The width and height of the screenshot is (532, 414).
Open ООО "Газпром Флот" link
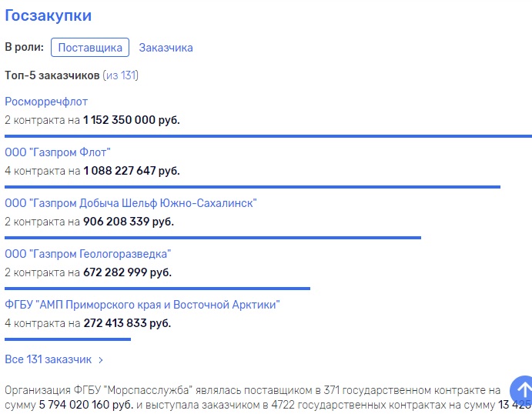(x=58, y=152)
